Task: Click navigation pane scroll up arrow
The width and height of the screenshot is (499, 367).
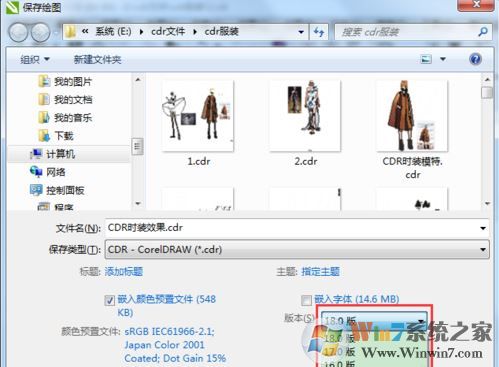Action: pyautogui.click(x=138, y=80)
